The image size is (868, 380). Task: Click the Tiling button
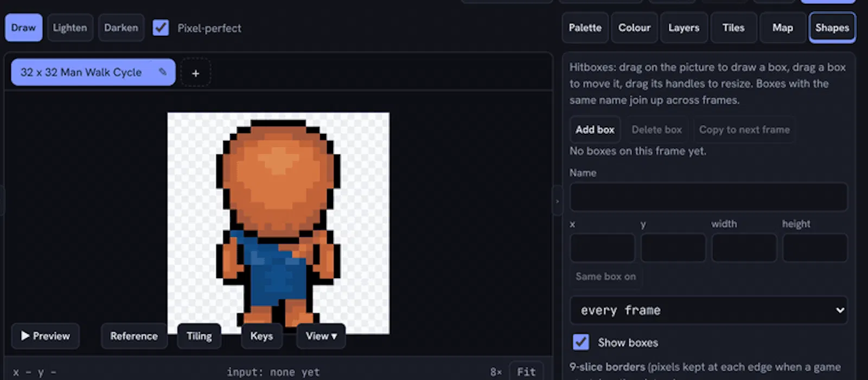(199, 336)
